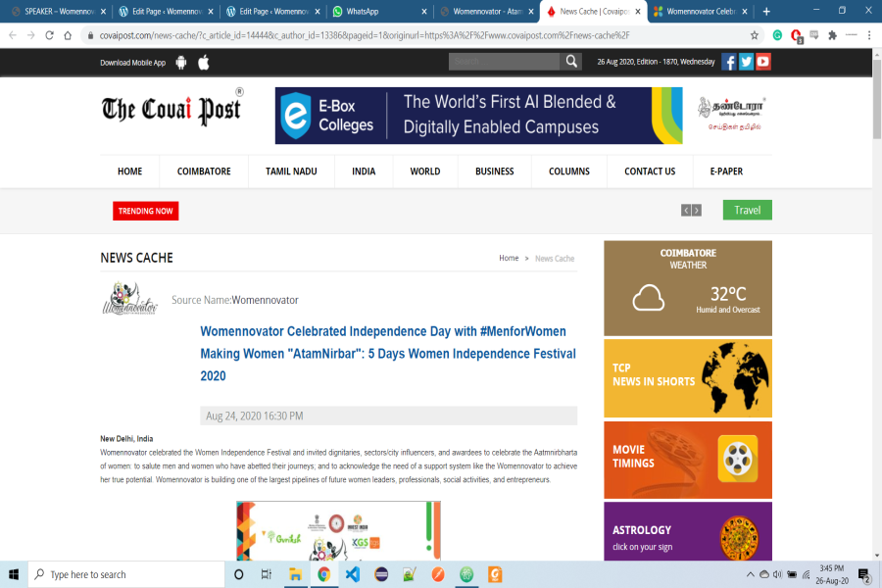Open The Covai Post Twitter icon
Image resolution: width=882 pixels, height=588 pixels.
coord(746,62)
